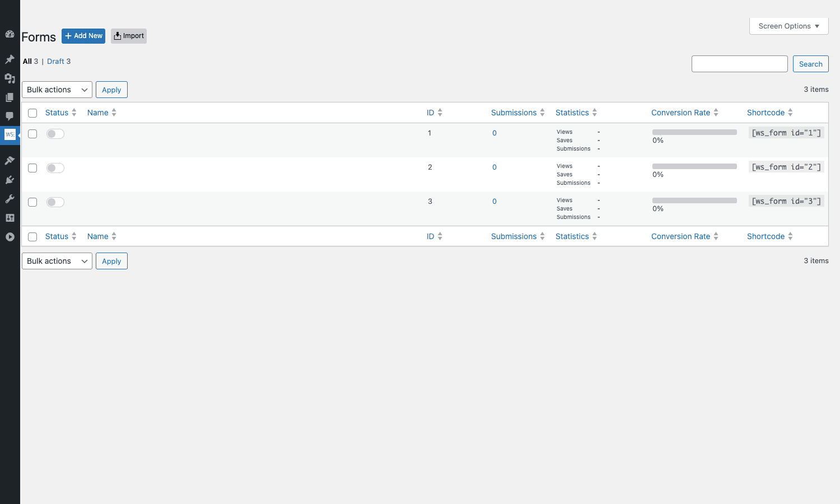This screenshot has height=504, width=840.
Task: Click the conversion rate bar for form 1
Action: coord(694,132)
